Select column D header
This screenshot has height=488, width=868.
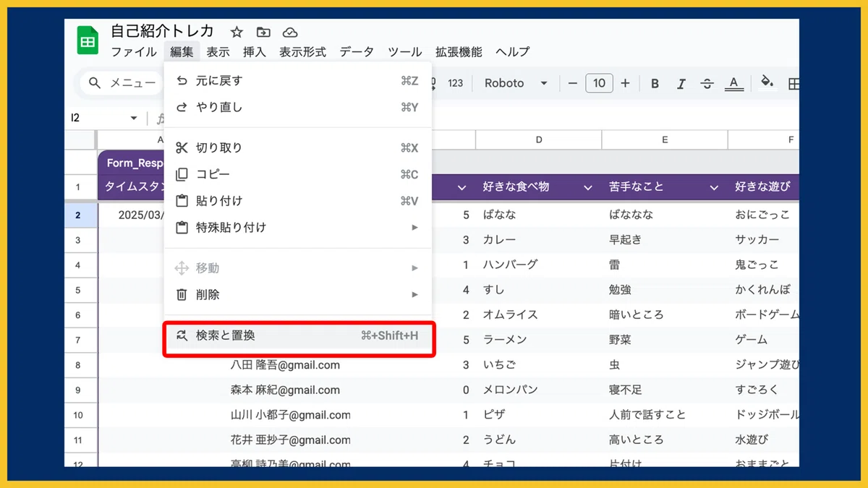point(539,140)
